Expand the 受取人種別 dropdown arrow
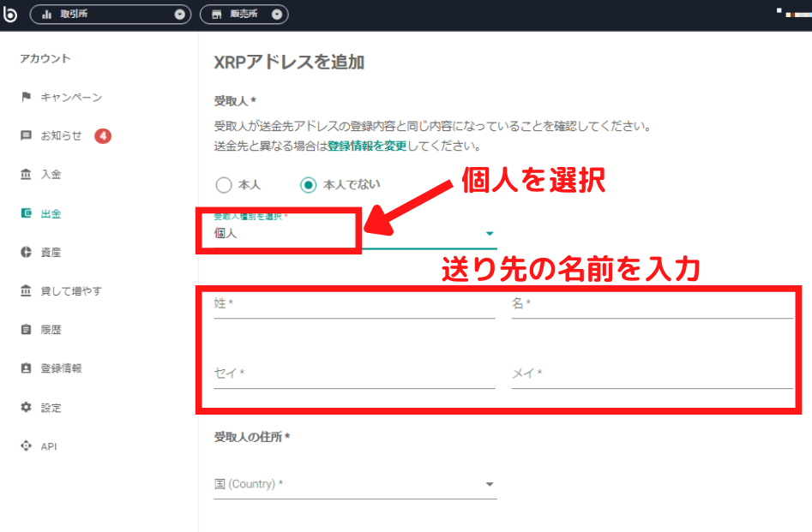 pyautogui.click(x=490, y=233)
